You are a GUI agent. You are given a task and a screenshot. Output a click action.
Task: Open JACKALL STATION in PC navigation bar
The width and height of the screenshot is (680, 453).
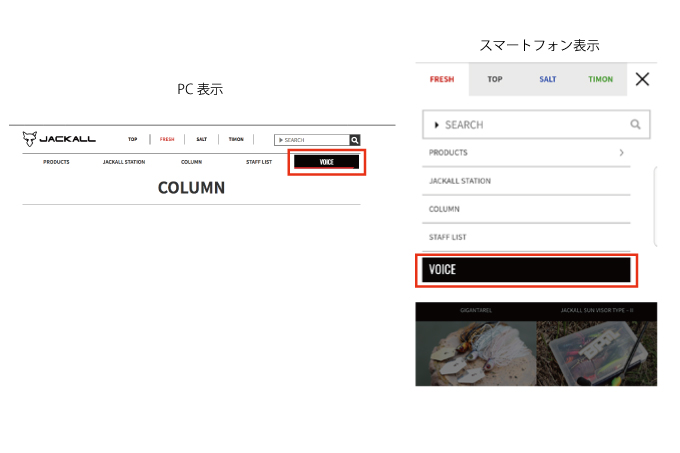tap(124, 162)
